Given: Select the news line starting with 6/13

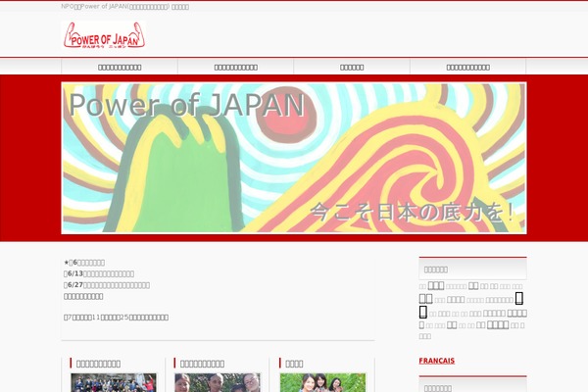Looking at the screenshot, I should click(99, 273).
